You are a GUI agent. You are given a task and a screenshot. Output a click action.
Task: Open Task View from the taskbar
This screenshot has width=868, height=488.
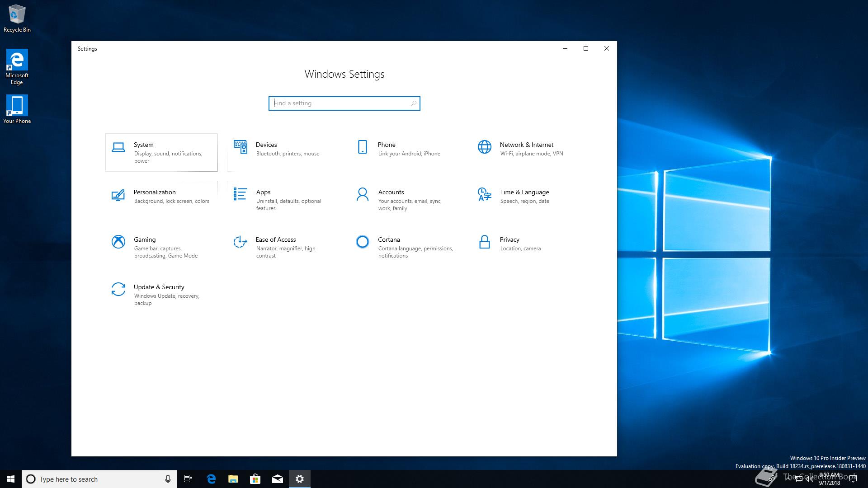[x=188, y=479]
